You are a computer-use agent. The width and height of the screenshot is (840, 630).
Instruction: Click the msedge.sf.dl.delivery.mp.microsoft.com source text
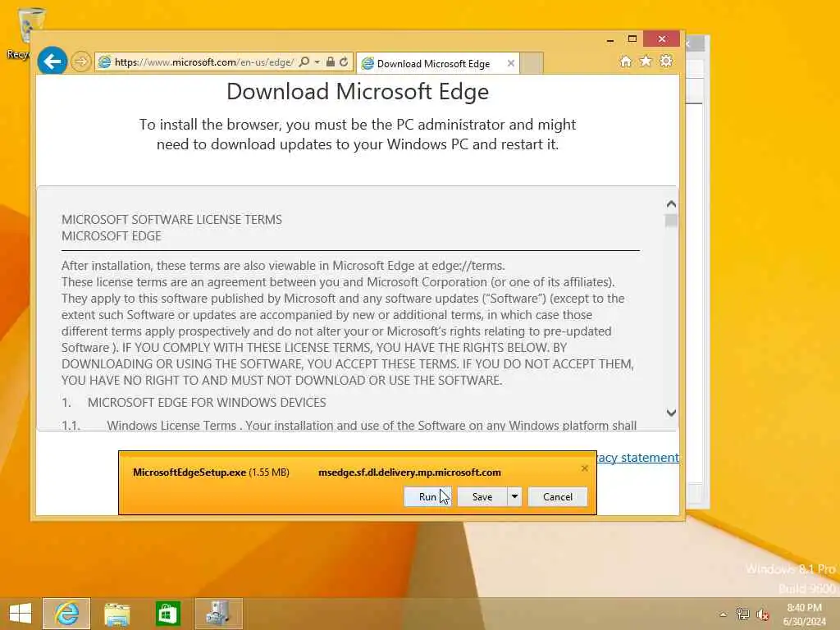[x=410, y=472]
